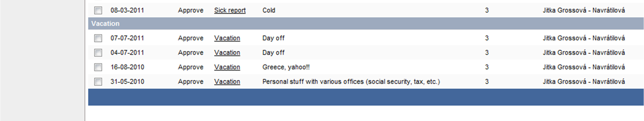Enable the checkbox next to 16-08-2010

[x=98, y=67]
